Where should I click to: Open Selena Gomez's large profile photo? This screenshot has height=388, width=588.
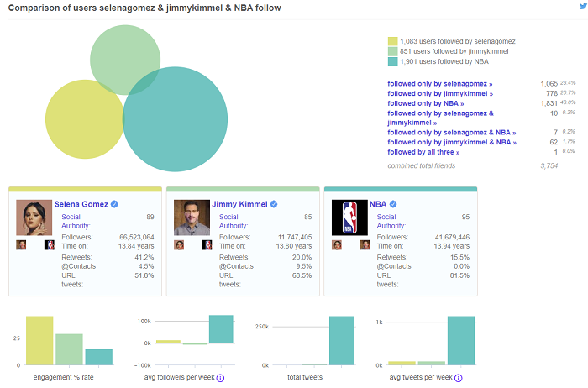(34, 218)
